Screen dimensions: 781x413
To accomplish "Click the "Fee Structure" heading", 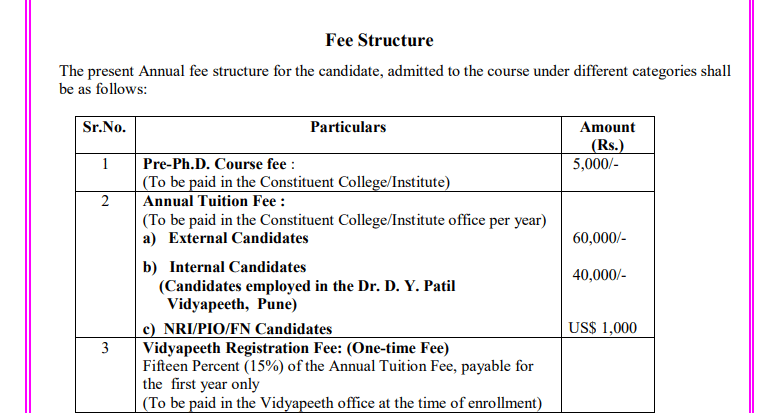I will tap(380, 41).
